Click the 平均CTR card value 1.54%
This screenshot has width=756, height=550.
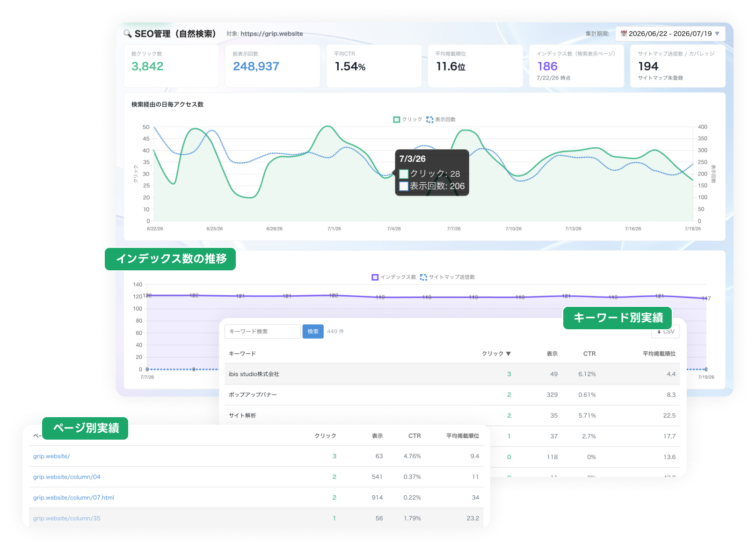[350, 66]
